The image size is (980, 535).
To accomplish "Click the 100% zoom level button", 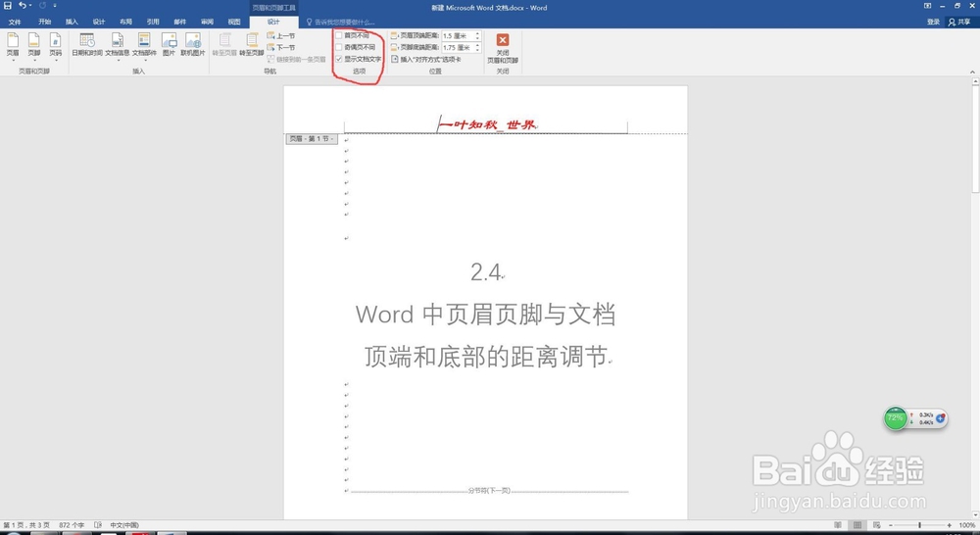I will [x=967, y=525].
